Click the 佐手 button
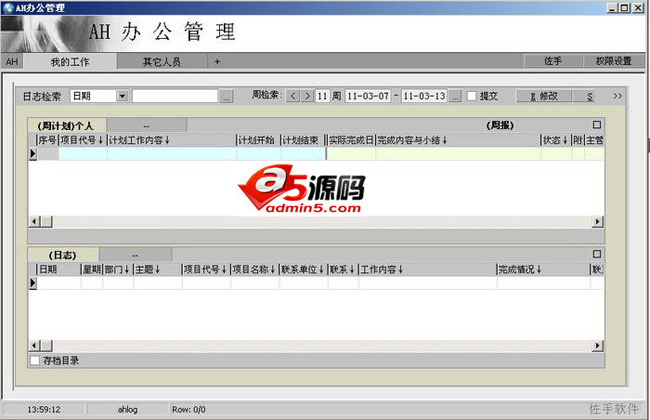This screenshot has height=420, width=650. (553, 61)
